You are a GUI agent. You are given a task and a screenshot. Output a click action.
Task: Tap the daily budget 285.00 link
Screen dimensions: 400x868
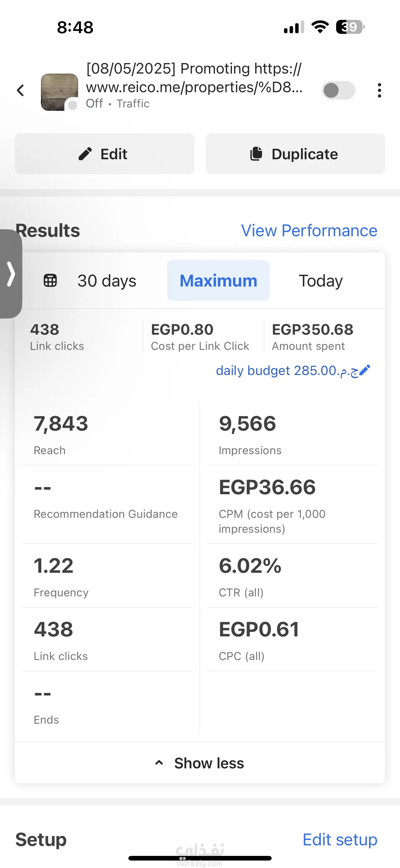click(x=286, y=371)
